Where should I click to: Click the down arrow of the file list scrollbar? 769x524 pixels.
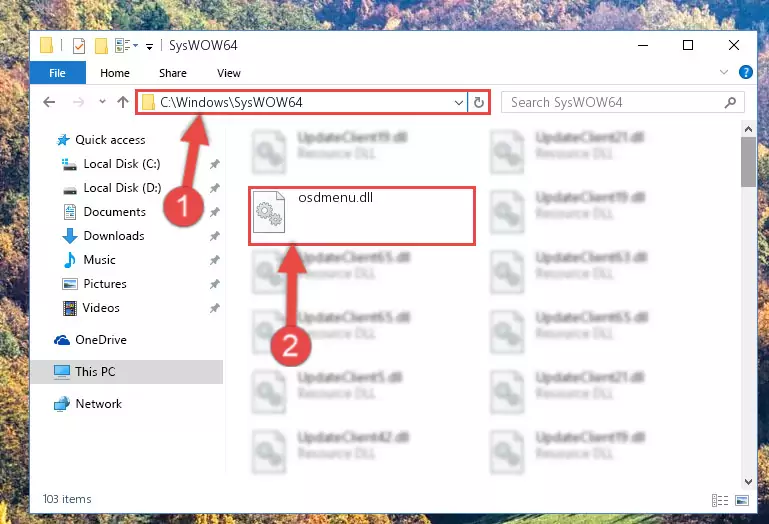click(x=748, y=482)
